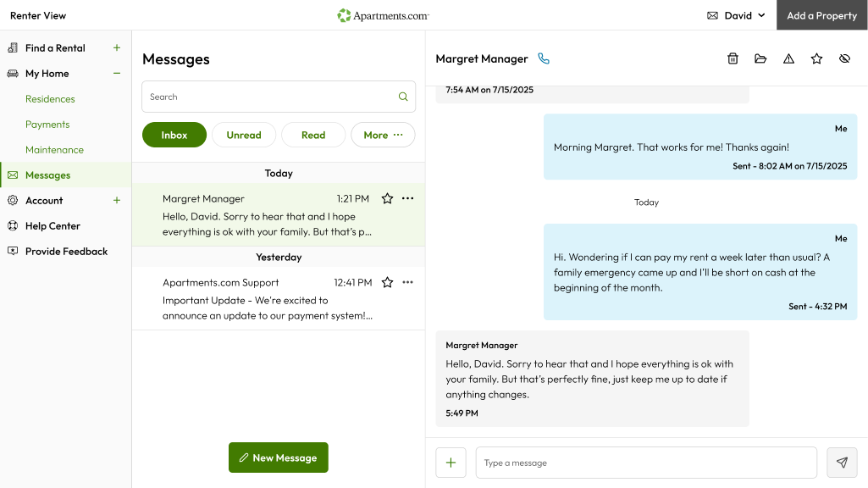Start a New Message
Viewport: 868px width, 488px height.
278,457
